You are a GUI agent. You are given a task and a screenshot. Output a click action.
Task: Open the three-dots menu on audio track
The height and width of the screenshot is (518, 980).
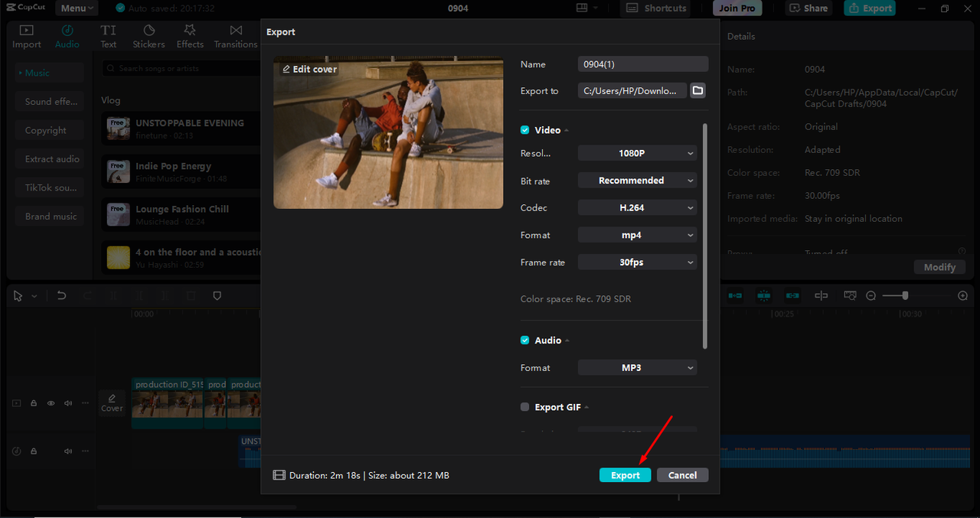click(x=86, y=451)
